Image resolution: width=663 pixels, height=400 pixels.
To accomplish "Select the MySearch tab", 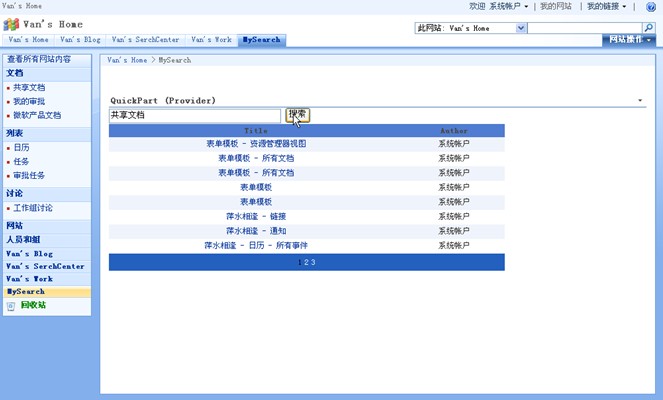I will 261,40.
